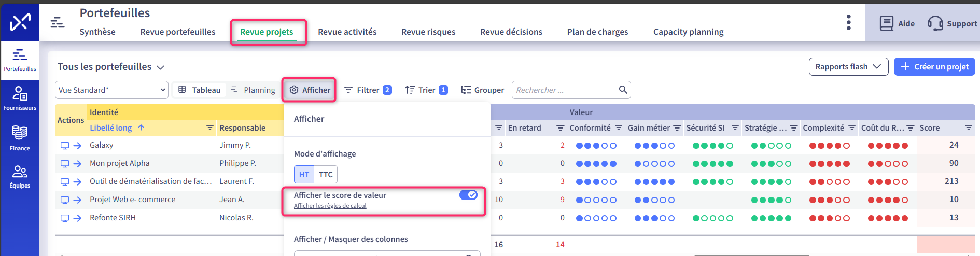
Task: Go to Équipes in the sidebar
Action: (20, 176)
